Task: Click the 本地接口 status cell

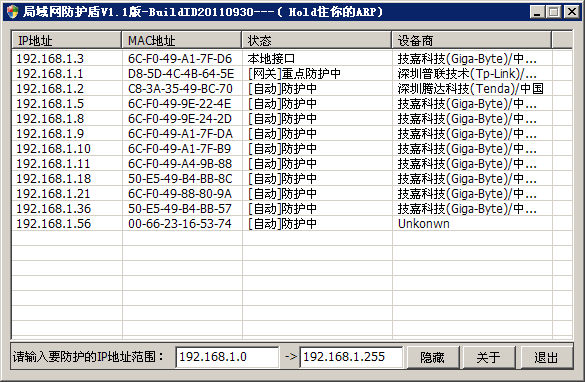Action: coord(271,59)
